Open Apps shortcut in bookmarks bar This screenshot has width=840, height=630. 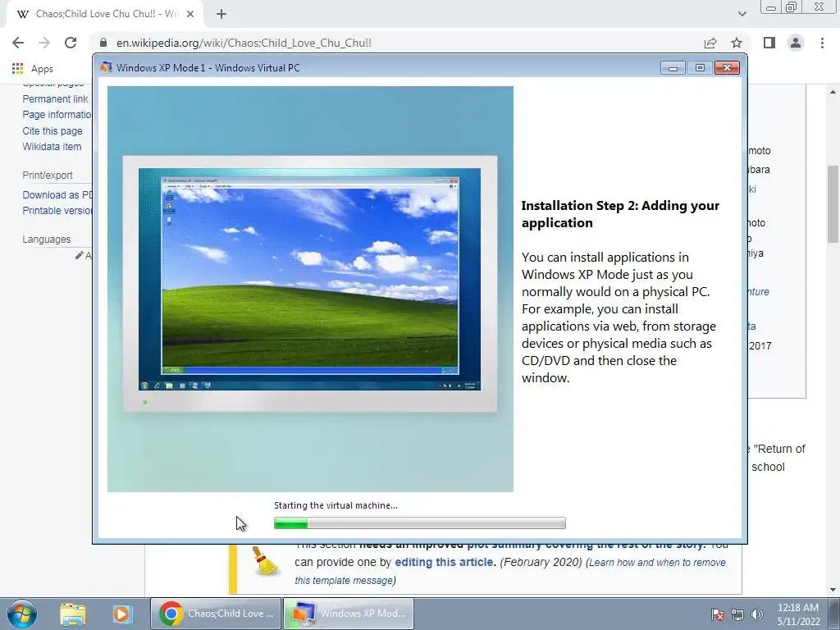[x=33, y=69]
